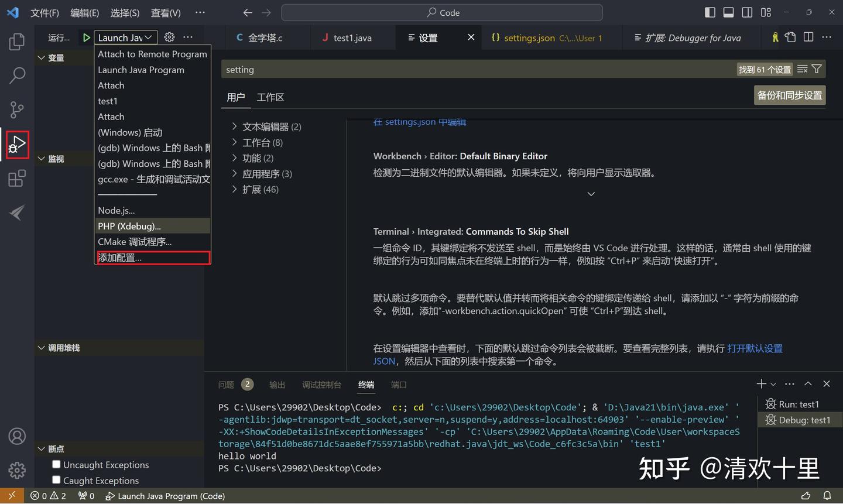
Task: Open a new terminal via the plus icon
Action: pos(760,384)
